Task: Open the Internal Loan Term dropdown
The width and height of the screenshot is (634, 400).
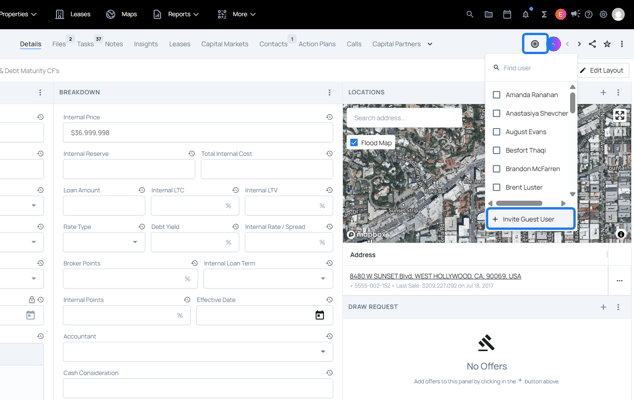Action: coord(267,278)
